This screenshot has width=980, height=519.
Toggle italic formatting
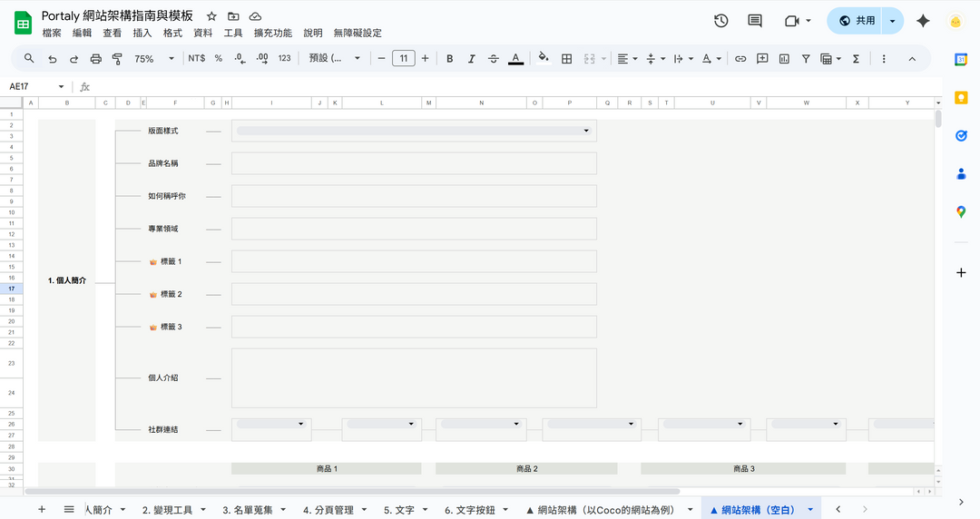pyautogui.click(x=471, y=59)
